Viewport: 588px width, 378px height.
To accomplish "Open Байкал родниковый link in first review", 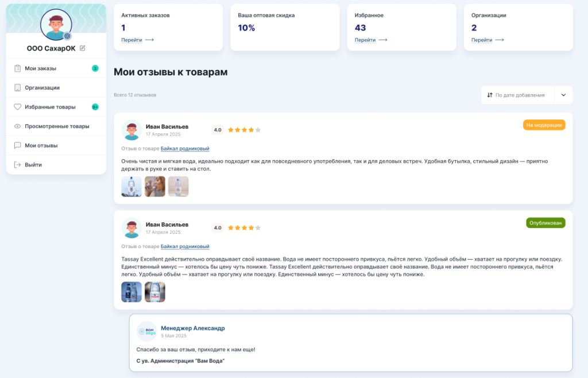I will point(185,148).
